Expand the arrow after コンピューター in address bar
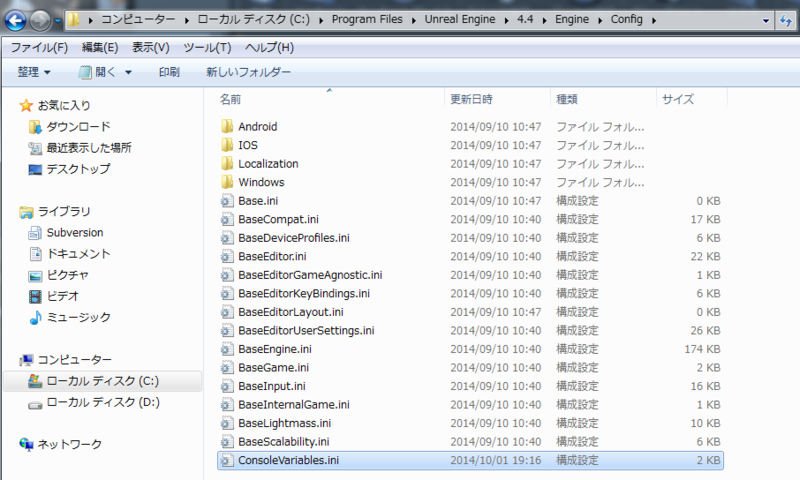This screenshot has height=480, width=800. click(186, 20)
